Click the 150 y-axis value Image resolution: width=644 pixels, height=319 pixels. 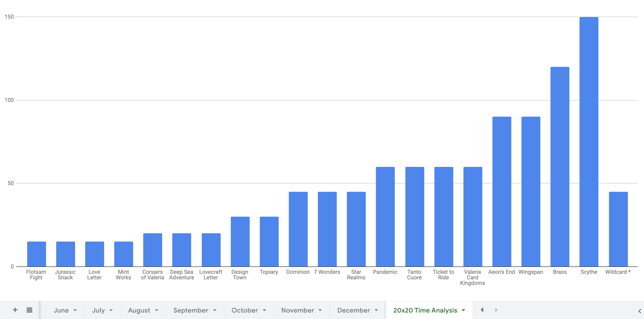pos(9,17)
